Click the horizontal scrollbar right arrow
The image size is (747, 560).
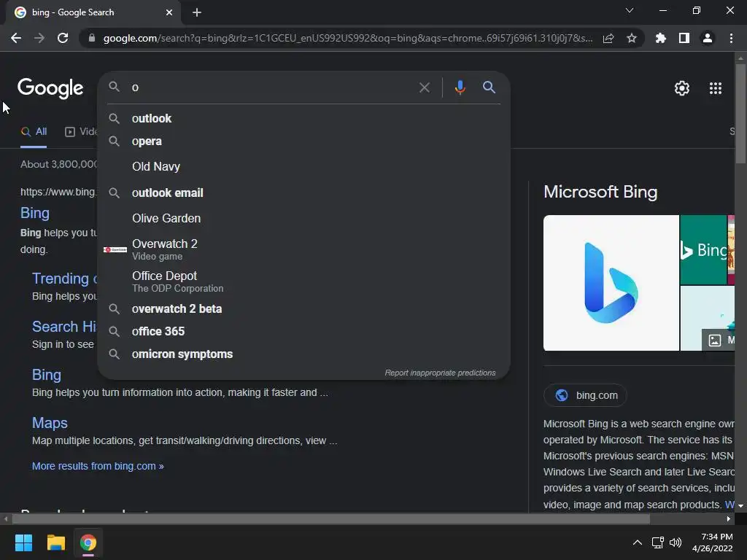point(729,519)
